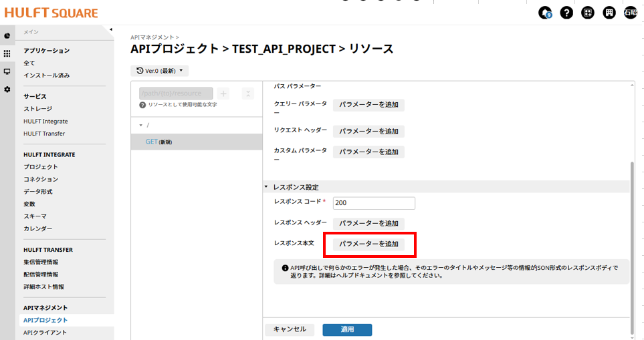
Task: Open プロジェクト under HULFT INTEGRATE
Action: (41, 167)
